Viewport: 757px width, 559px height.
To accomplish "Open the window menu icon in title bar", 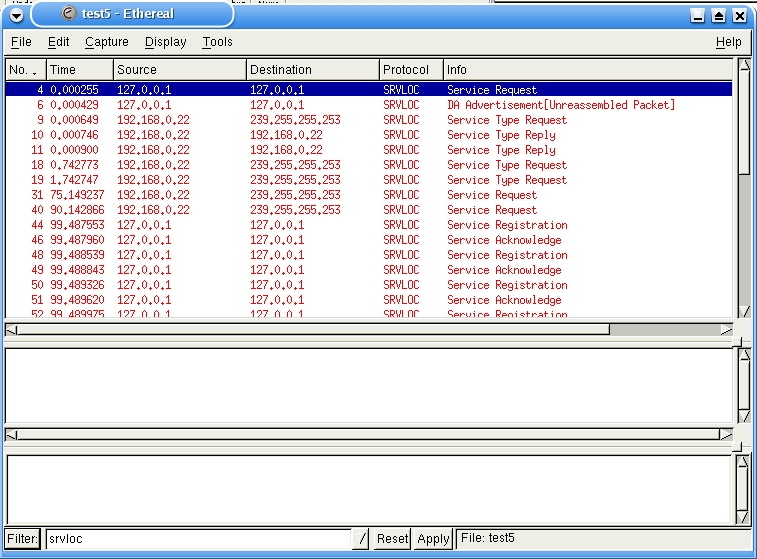I will [17, 15].
